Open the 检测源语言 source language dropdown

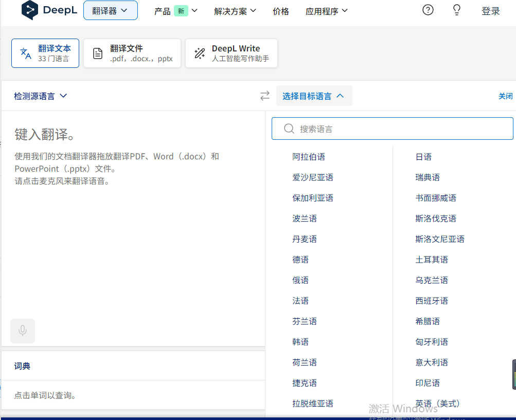coord(41,96)
